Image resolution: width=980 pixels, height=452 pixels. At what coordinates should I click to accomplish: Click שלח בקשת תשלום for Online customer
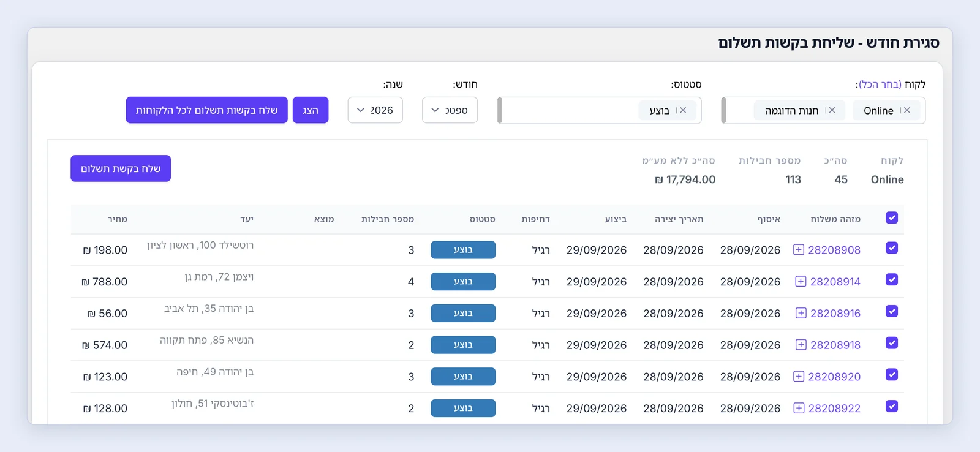pyautogui.click(x=121, y=168)
